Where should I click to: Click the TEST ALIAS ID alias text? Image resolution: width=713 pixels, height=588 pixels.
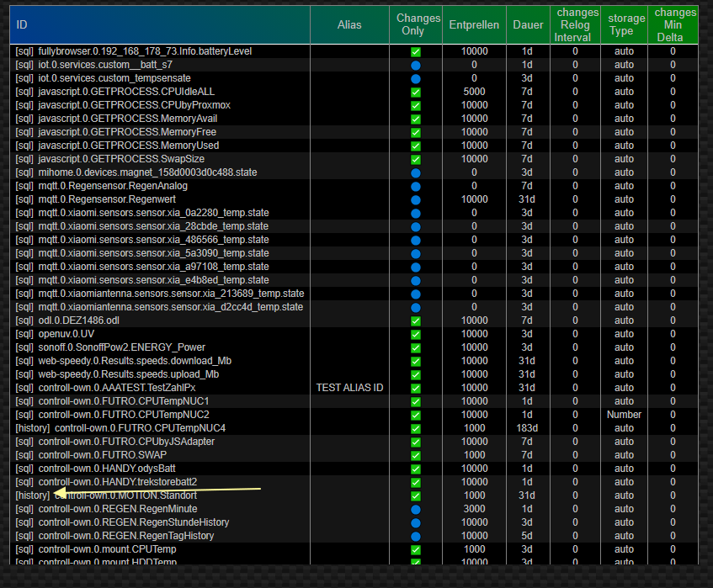click(x=349, y=388)
